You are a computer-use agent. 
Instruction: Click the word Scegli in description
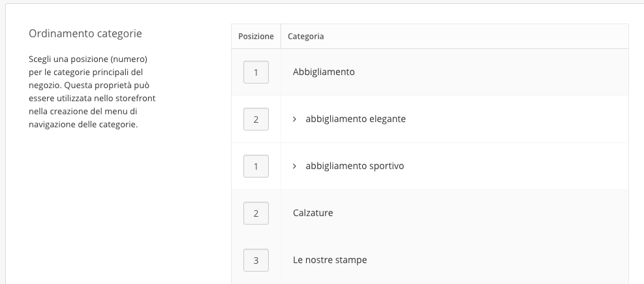click(x=40, y=59)
